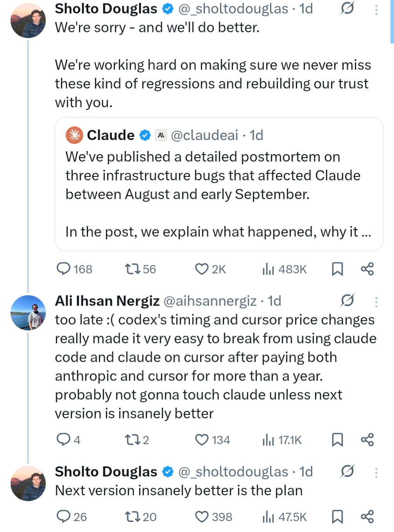This screenshot has width=394, height=532.
Task: Click the Claude logo avatar in quote
Action: (74, 135)
